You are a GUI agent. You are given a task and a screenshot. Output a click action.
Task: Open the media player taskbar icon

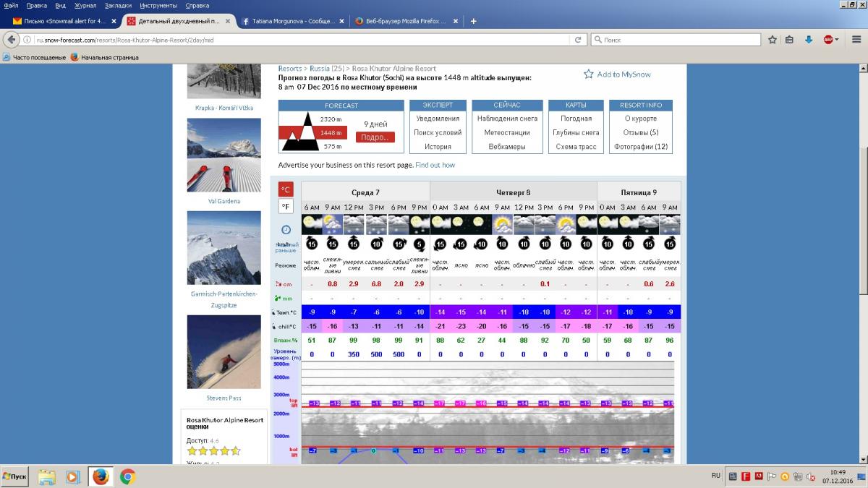72,476
